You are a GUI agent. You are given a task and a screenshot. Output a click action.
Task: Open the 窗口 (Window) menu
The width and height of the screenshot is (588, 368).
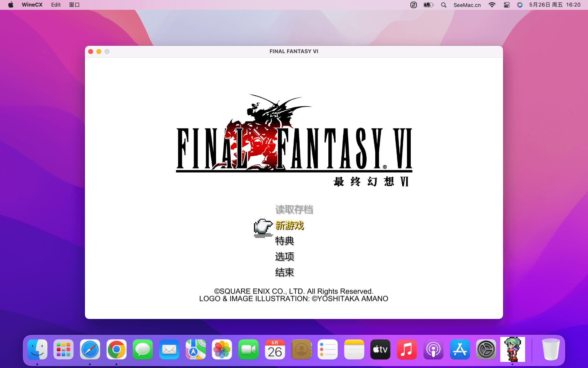(x=74, y=5)
